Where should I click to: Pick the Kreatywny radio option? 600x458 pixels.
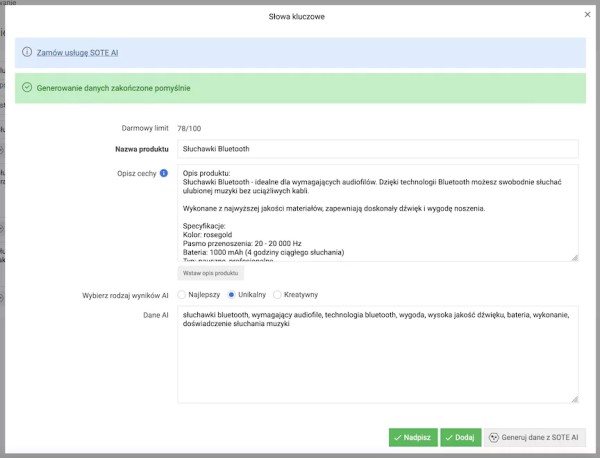pyautogui.click(x=277, y=295)
